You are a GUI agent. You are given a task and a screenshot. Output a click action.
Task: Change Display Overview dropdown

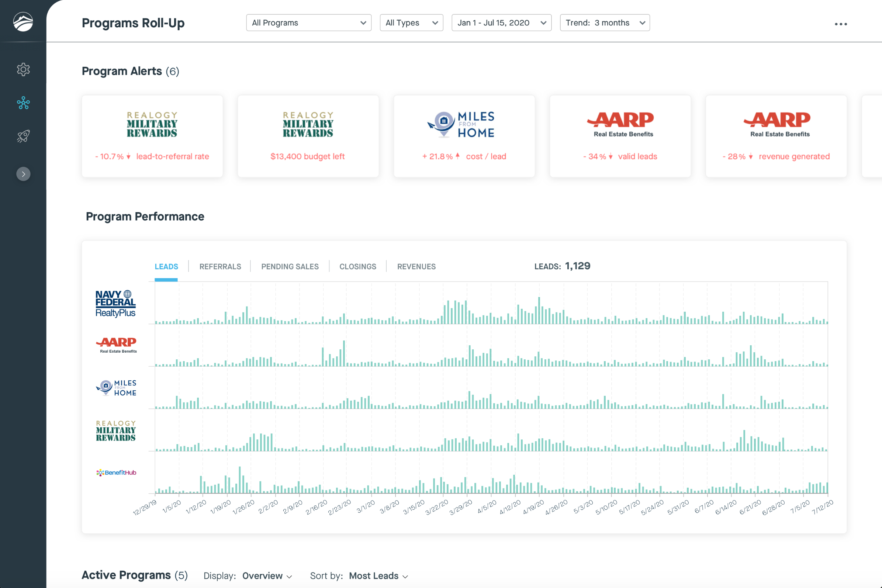267,575
